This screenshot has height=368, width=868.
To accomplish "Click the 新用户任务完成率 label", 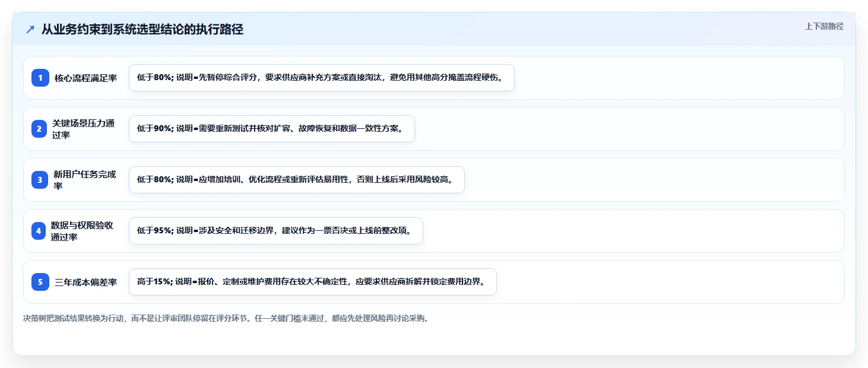I will click(85, 180).
